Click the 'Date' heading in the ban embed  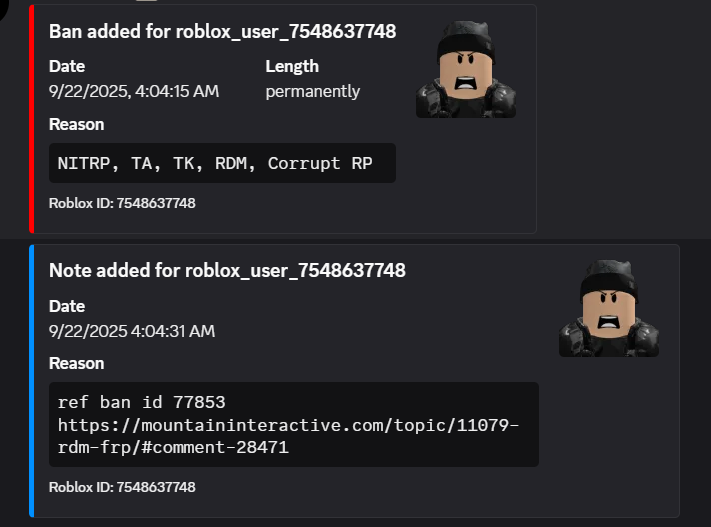point(67,67)
